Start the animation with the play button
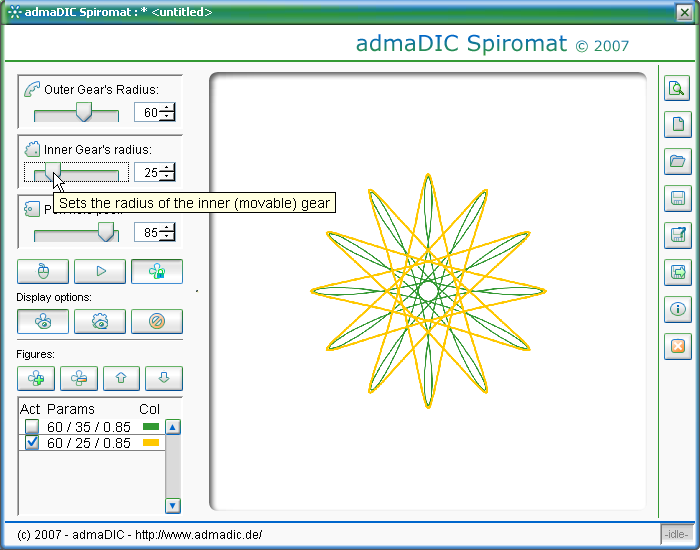The image size is (700, 550). point(100,271)
